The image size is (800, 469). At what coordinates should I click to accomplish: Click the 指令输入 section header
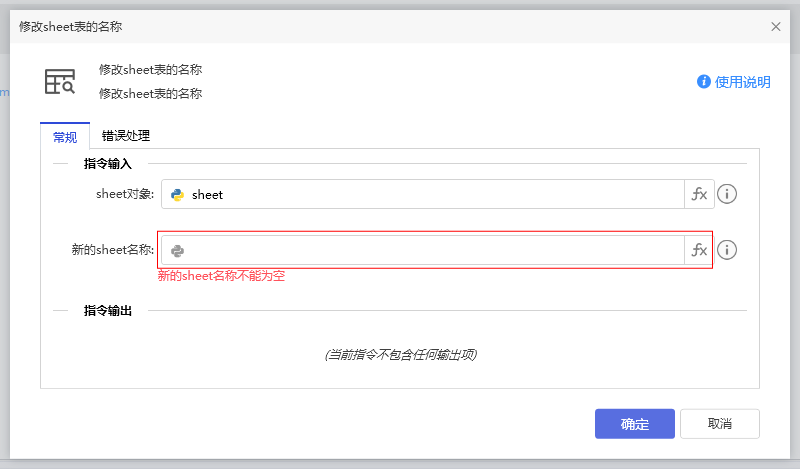108,163
